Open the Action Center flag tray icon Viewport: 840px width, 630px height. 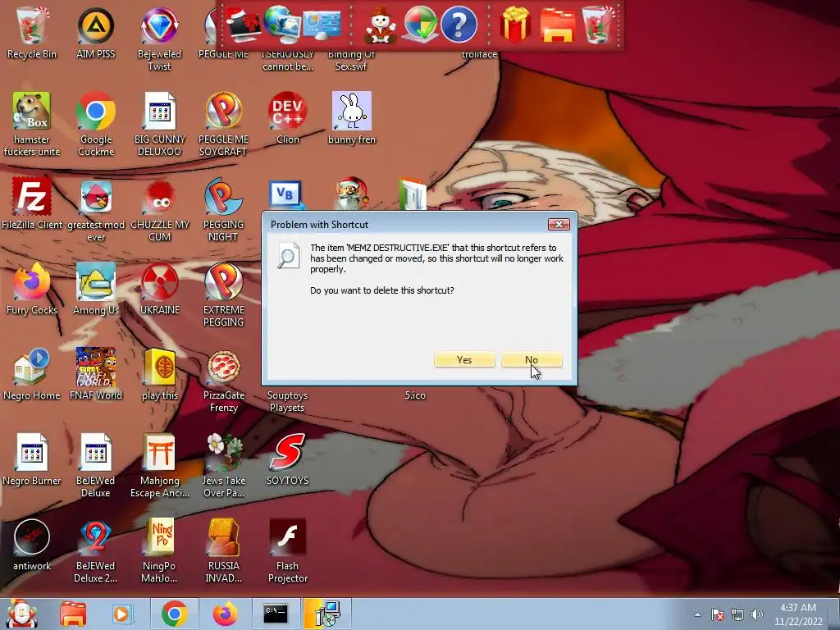[x=718, y=614]
